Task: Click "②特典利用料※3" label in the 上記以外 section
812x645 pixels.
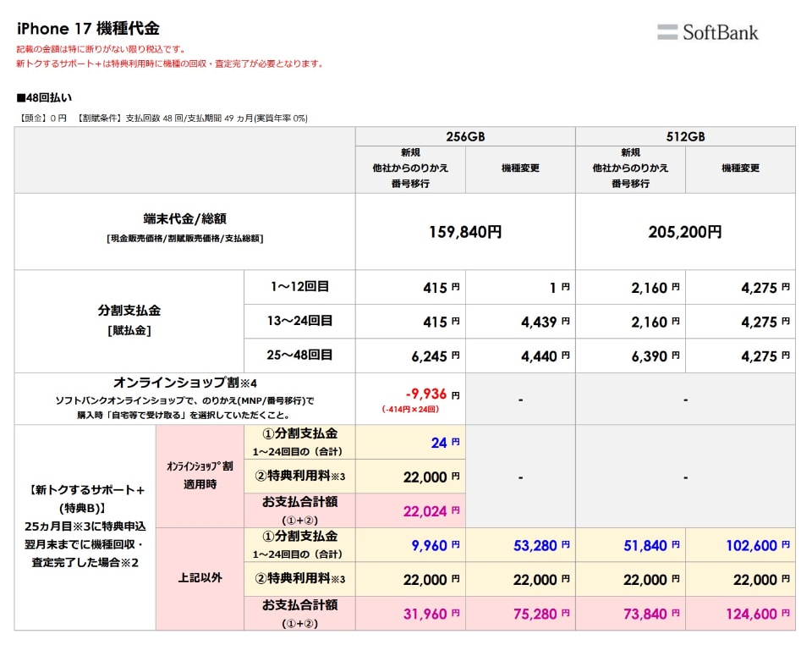Action: coord(299,578)
